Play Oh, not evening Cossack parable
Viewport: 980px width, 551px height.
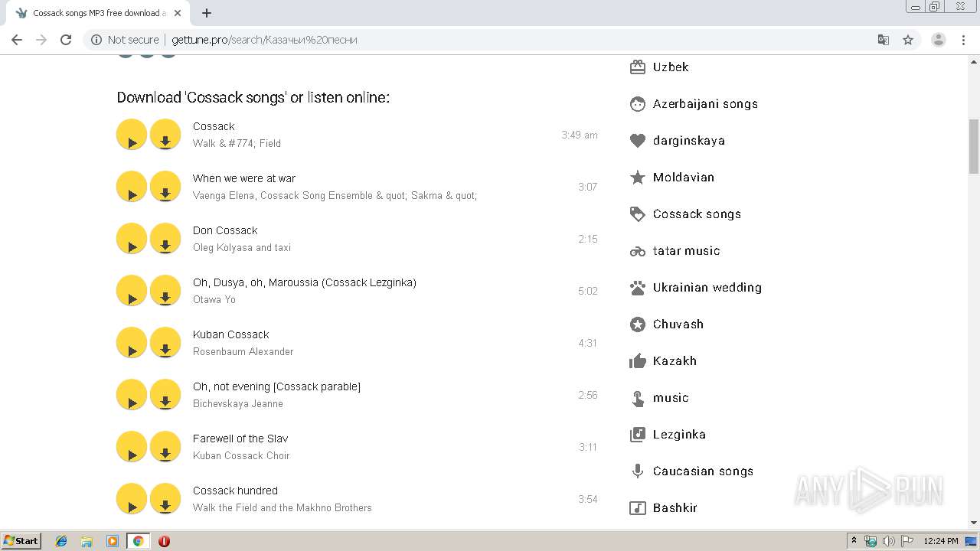pyautogui.click(x=132, y=395)
